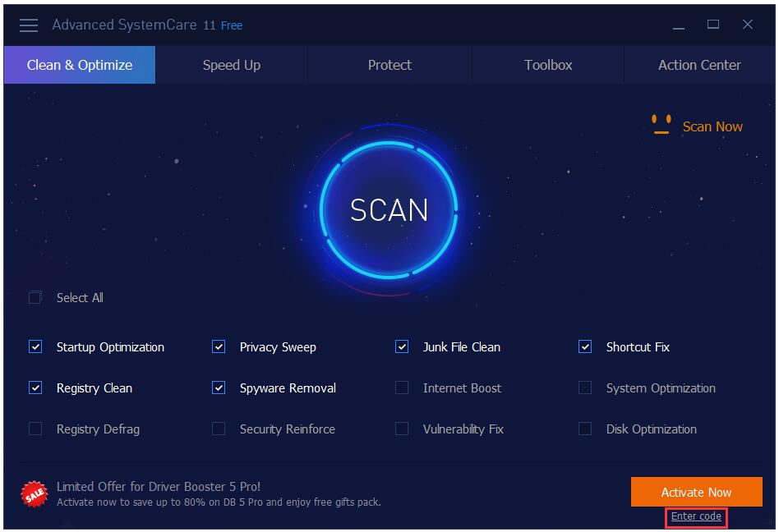Open the hamburger main menu
779x532 pixels.
click(29, 25)
